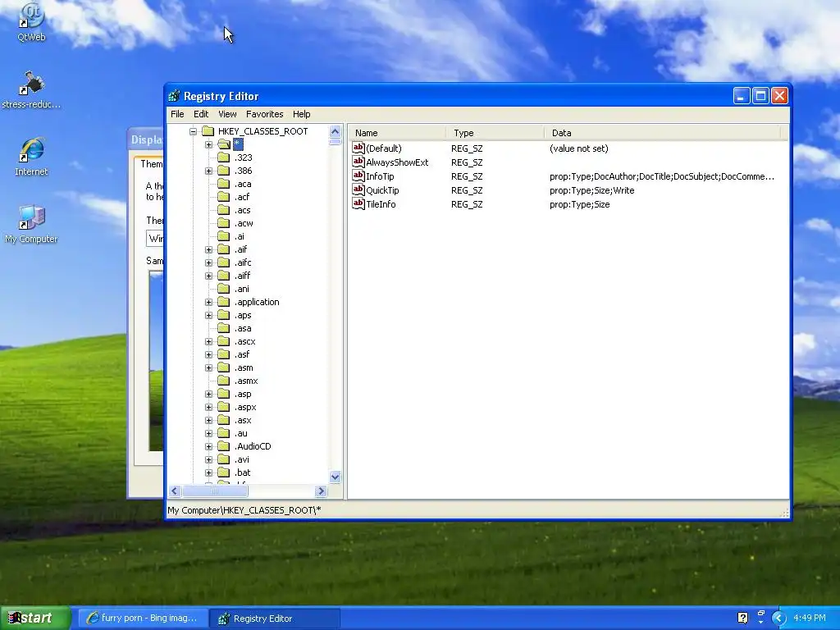Open the QtWeb desktop shortcut icon
Image resolution: width=840 pixels, height=630 pixels.
[31, 16]
